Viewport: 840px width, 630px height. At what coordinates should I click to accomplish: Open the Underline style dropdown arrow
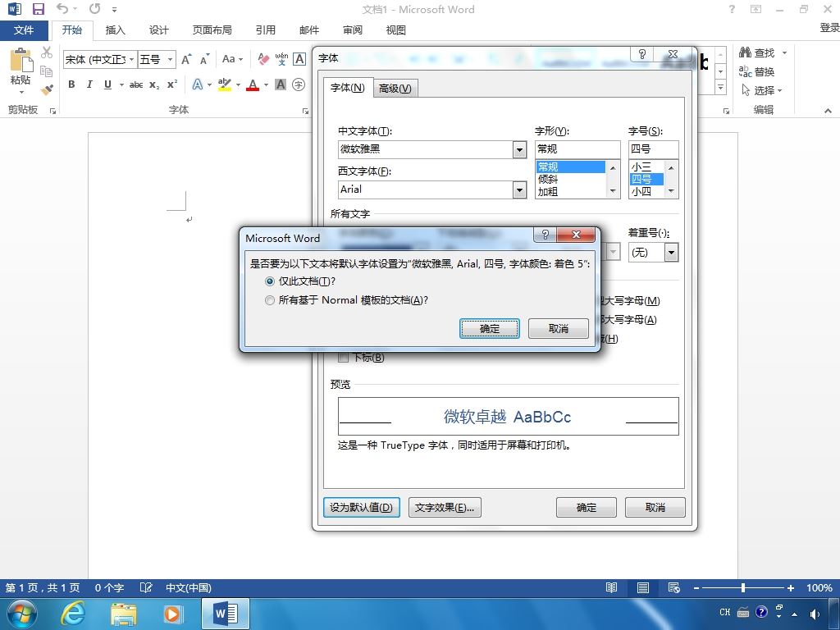pyautogui.click(x=121, y=84)
